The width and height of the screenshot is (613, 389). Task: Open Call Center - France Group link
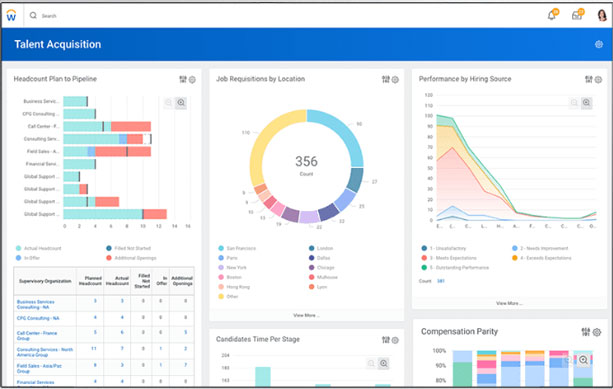pyautogui.click(x=37, y=335)
